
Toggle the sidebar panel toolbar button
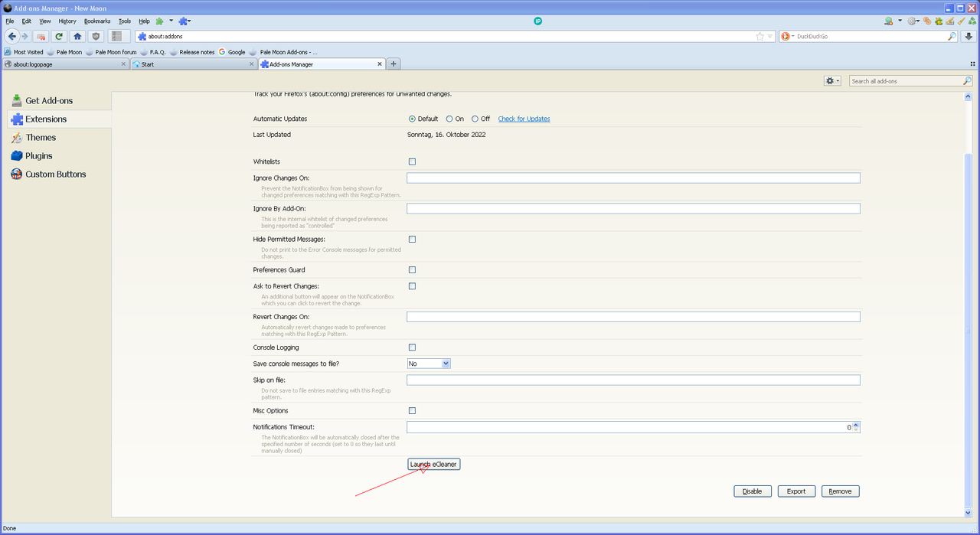tap(117, 36)
